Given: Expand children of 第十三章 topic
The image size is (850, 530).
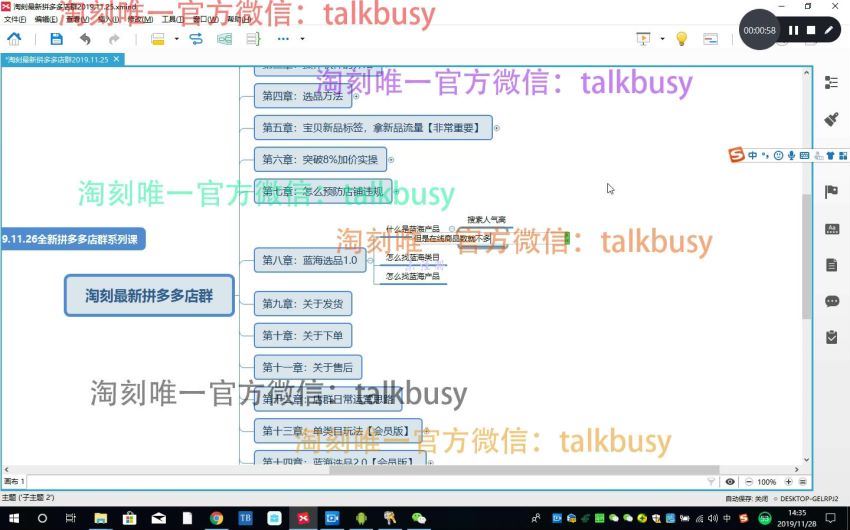Looking at the screenshot, I should pos(427,431).
